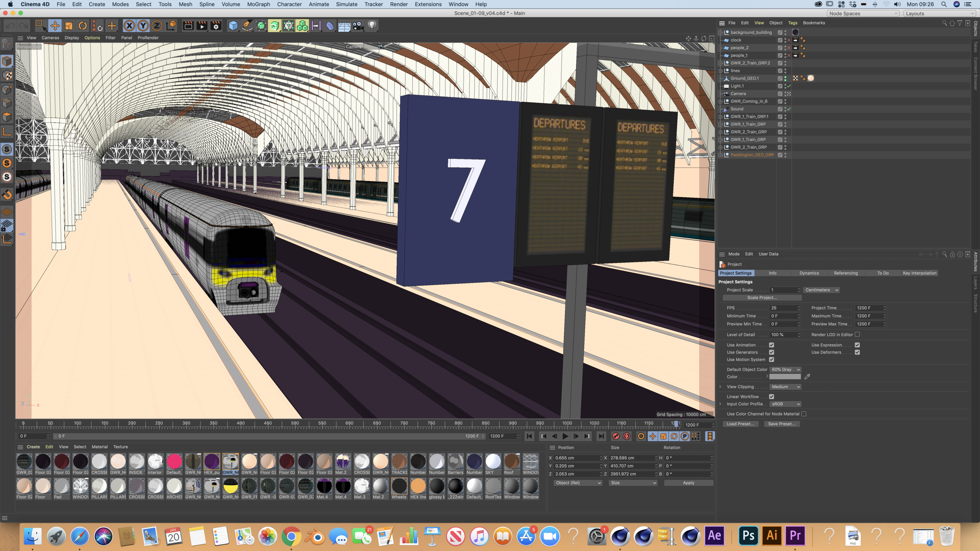The image size is (980, 551).
Task: Expand the Paddington_GEO_GRP object tree
Action: [720, 155]
